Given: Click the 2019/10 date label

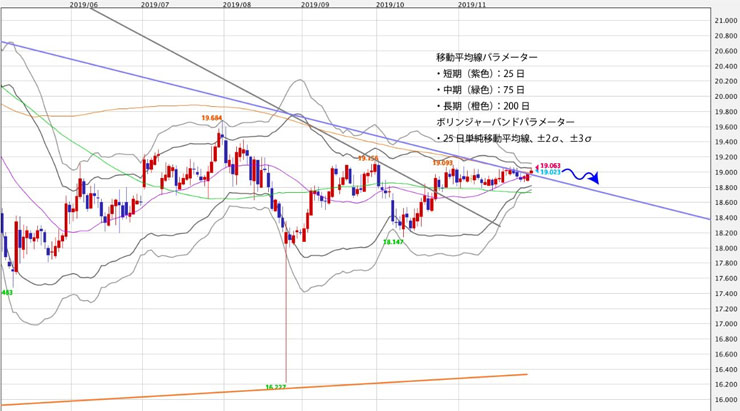Looking at the screenshot, I should 390,4.
